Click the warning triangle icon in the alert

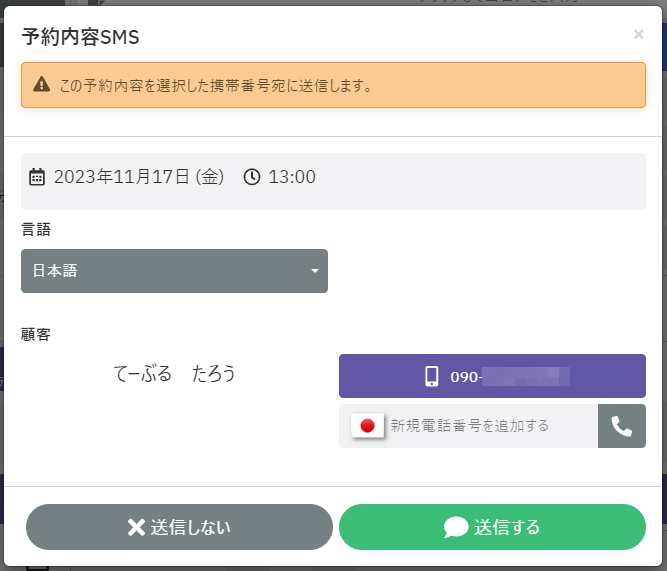click(41, 85)
